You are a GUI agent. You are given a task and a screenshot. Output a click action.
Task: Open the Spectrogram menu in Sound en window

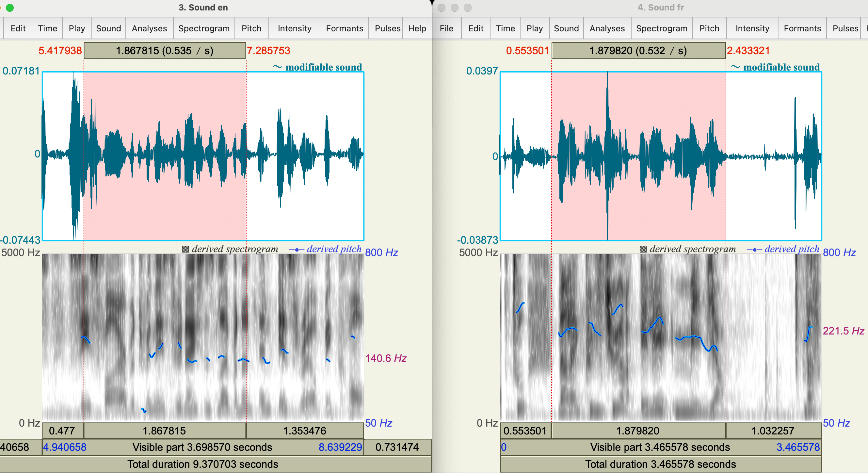[204, 28]
